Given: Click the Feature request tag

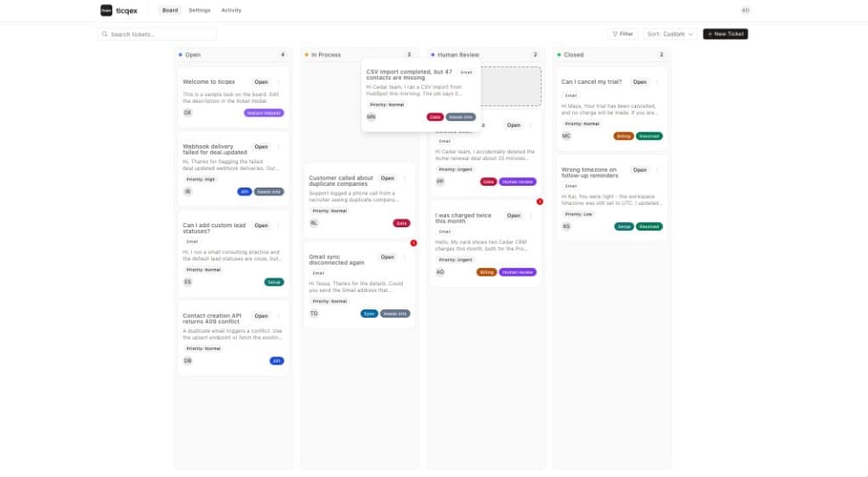Looking at the screenshot, I should (x=264, y=113).
